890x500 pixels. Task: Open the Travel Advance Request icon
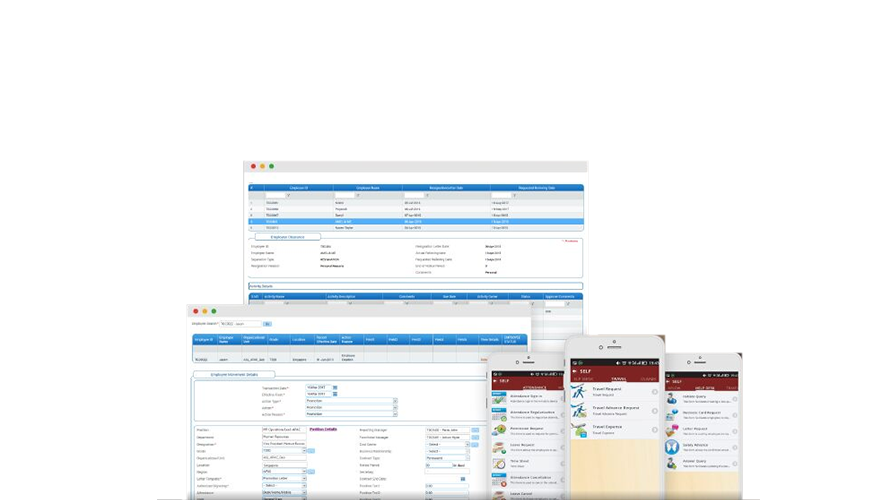click(x=579, y=410)
